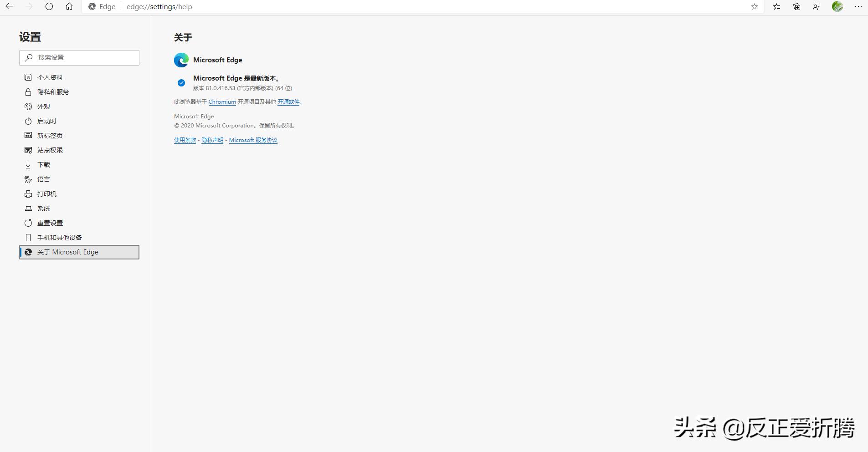Click the site permissions icon beside 站点权限
Screen dimensions: 868x452
[28, 150]
